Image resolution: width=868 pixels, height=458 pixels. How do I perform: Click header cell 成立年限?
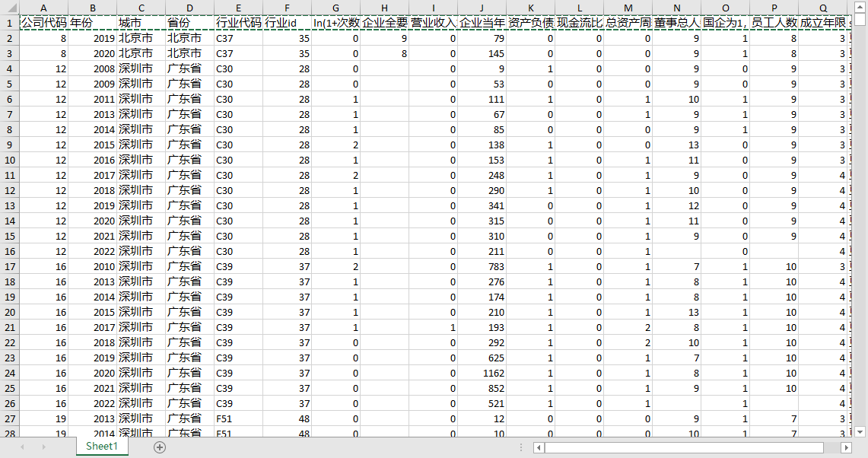[x=823, y=24]
